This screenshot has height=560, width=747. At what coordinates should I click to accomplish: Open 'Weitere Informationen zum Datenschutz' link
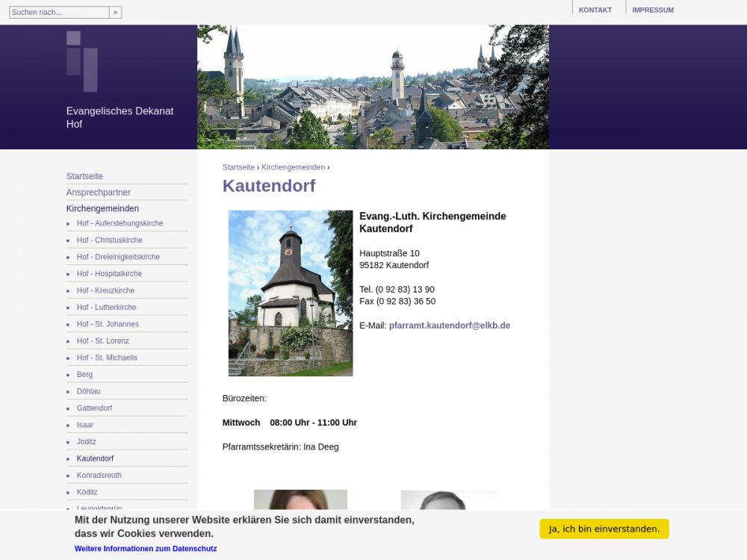click(146, 549)
